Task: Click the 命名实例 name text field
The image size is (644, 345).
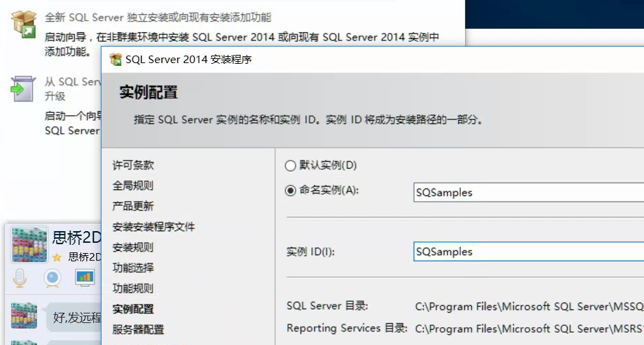Action: [528, 193]
